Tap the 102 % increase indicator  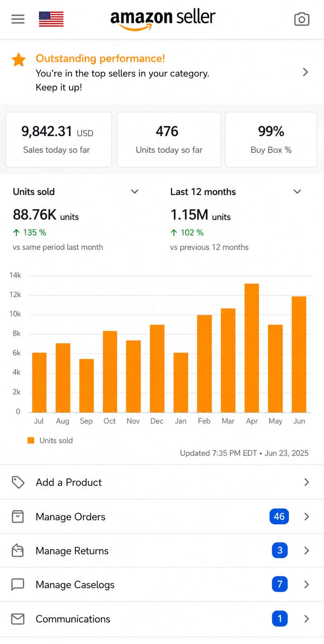(x=187, y=232)
